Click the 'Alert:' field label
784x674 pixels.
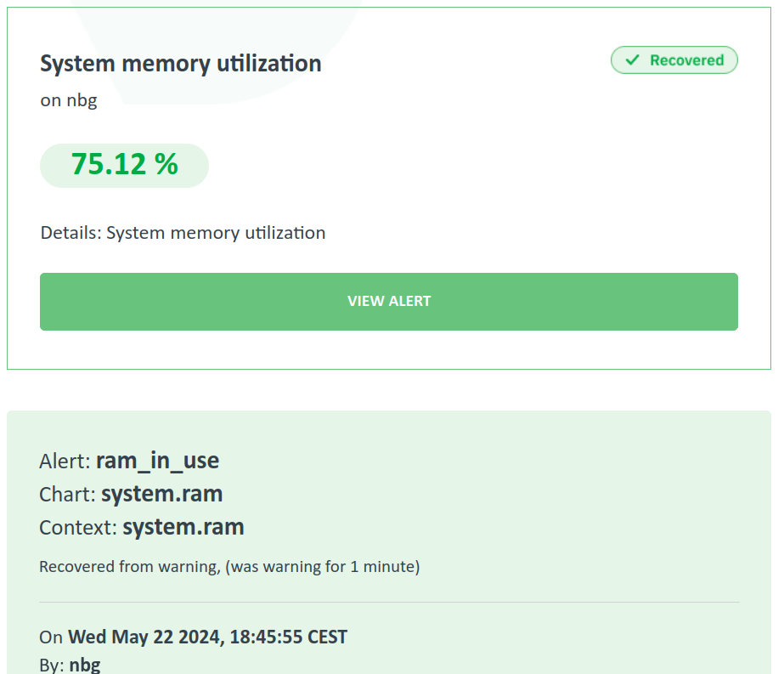(65, 462)
